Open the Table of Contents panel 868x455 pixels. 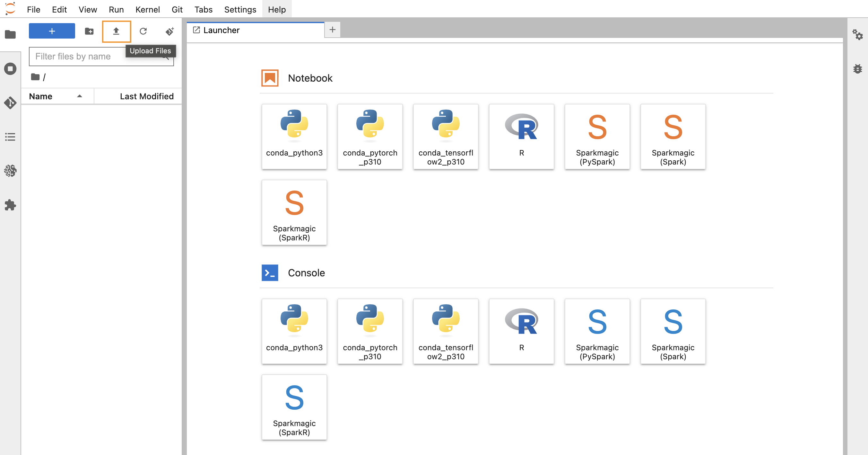point(10,137)
